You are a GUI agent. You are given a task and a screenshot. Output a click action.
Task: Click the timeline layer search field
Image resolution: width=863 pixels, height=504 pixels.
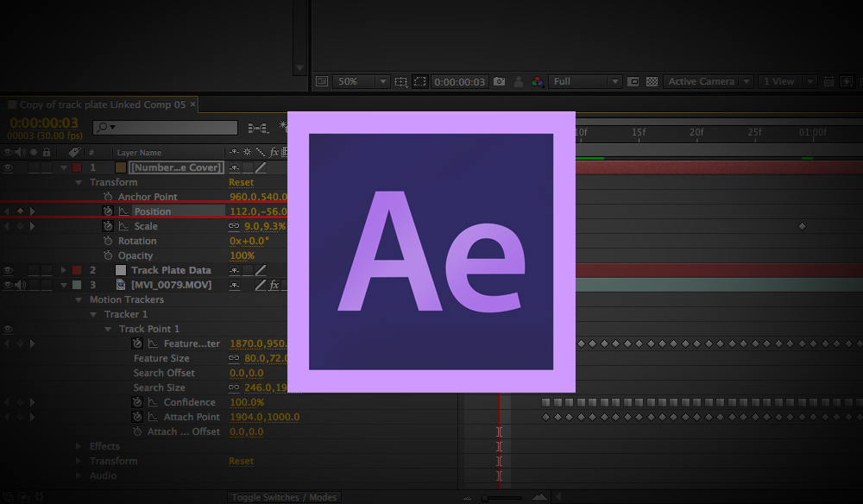(x=165, y=127)
